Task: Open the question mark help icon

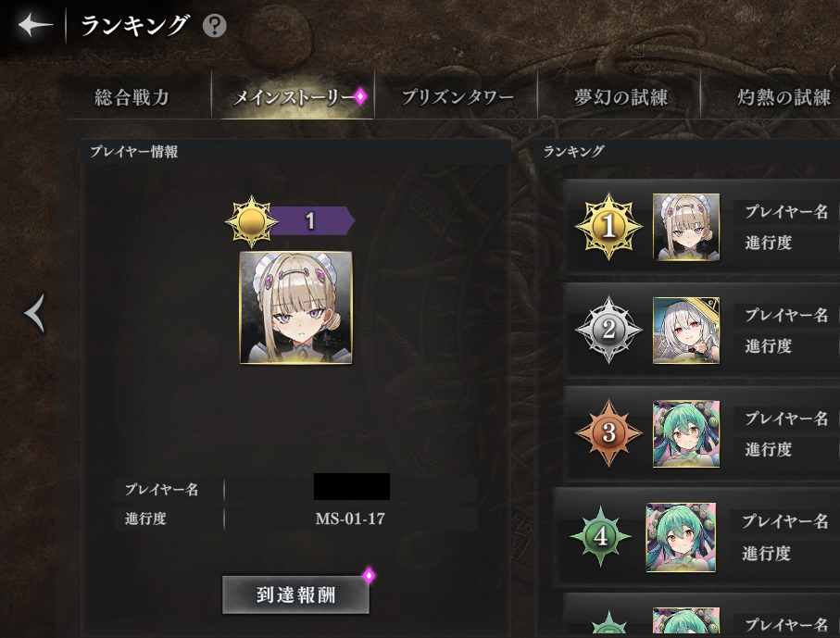Action: pyautogui.click(x=214, y=25)
